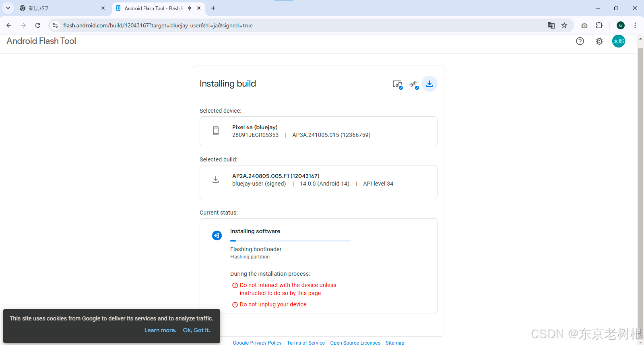Select the Android Flash Tool tab
The width and height of the screenshot is (644, 345).
point(158,8)
